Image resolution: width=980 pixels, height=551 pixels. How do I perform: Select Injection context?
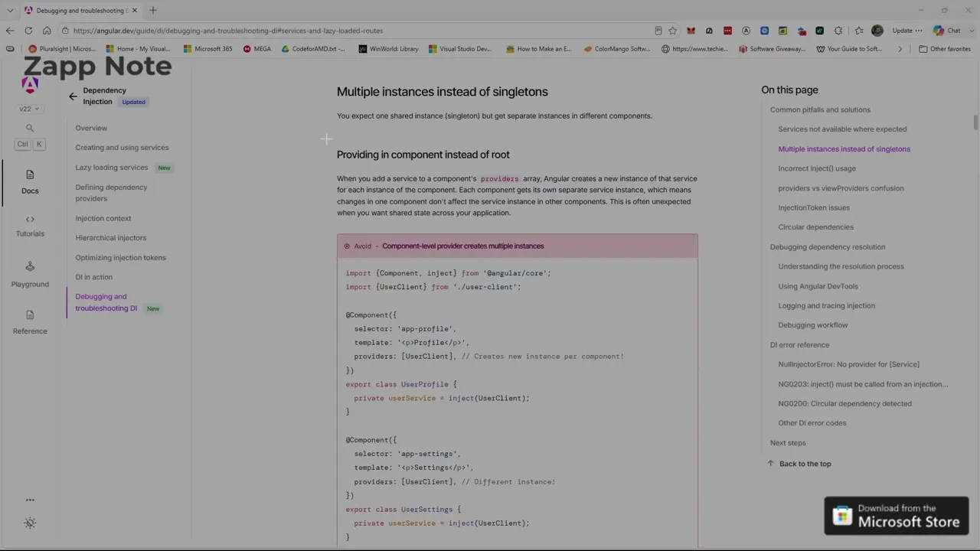coord(103,218)
